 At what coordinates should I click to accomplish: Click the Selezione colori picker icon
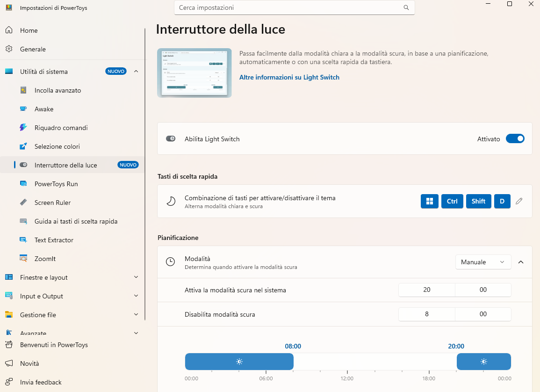point(23,146)
